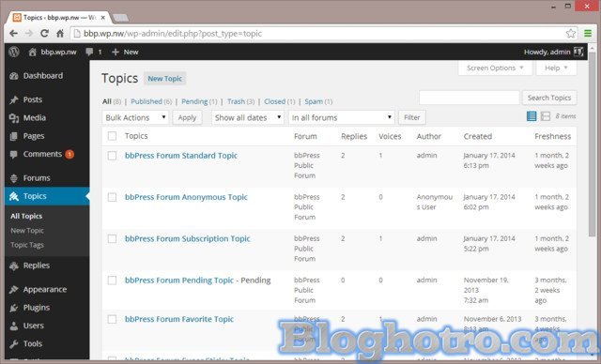Click the Replies icon in sidebar
This screenshot has height=364, width=601.
coord(14,265)
